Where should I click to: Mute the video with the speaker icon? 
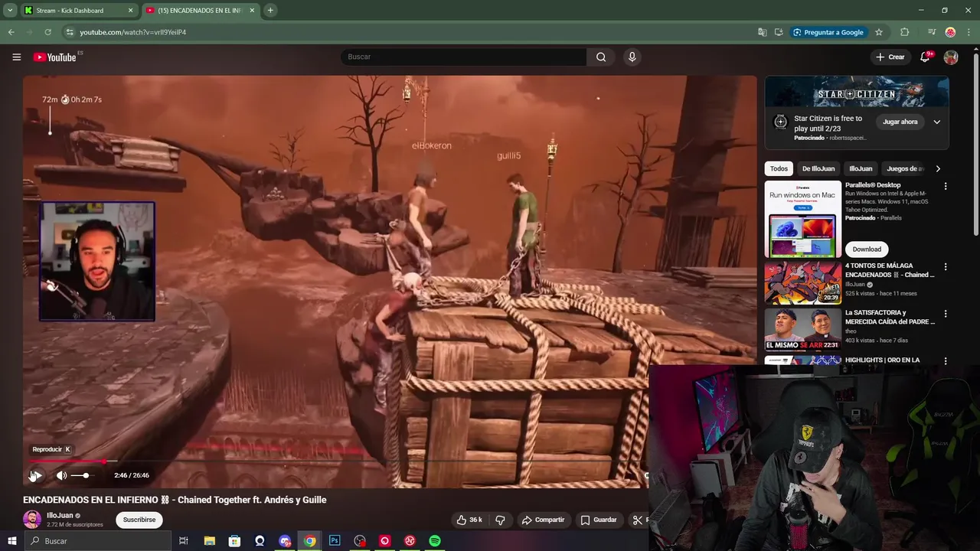(61, 475)
